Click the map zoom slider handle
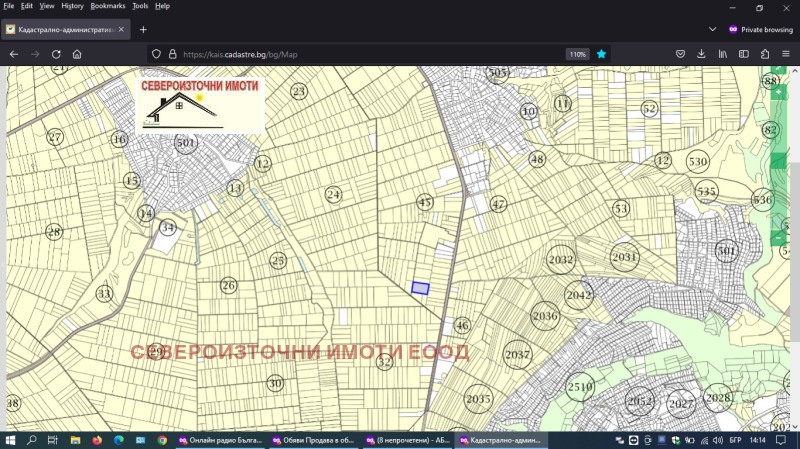The height and width of the screenshot is (449, 800). pyautogui.click(x=779, y=160)
